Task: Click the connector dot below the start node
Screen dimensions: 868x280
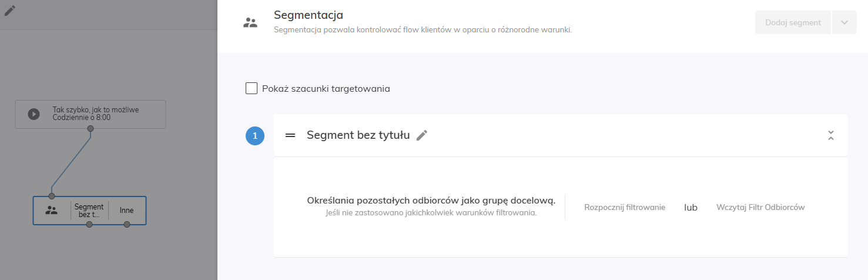Action: (x=91, y=128)
